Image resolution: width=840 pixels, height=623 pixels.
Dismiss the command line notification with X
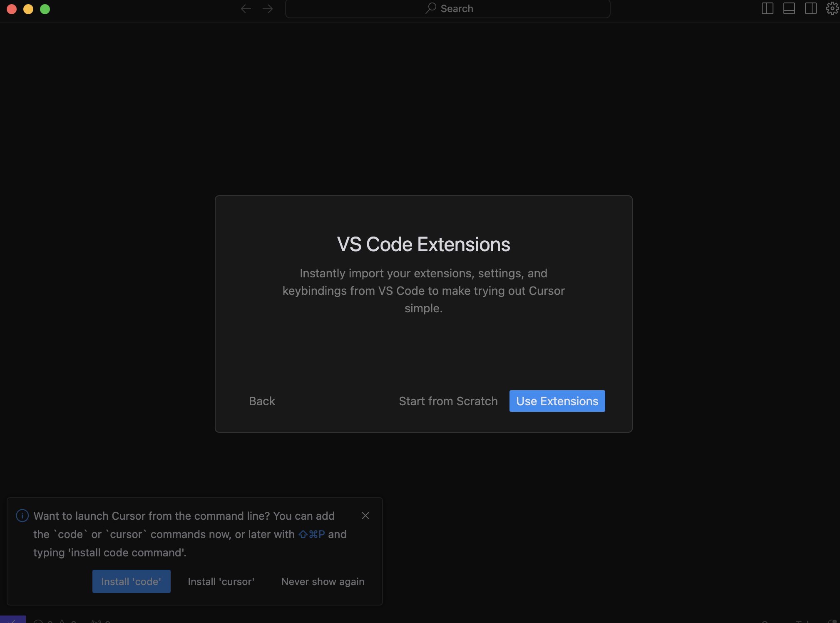[365, 516]
